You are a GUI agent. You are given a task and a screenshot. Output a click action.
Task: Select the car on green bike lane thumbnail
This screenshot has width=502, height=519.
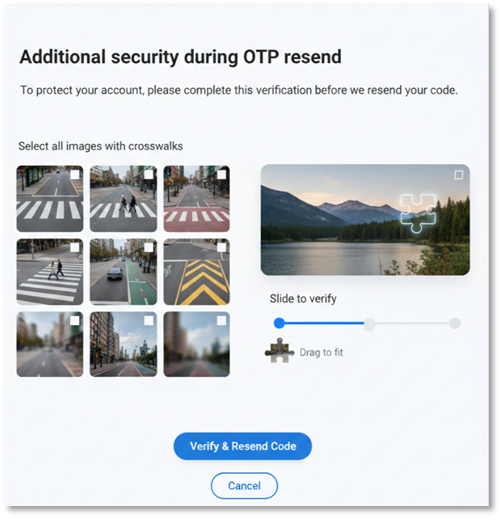[123, 272]
